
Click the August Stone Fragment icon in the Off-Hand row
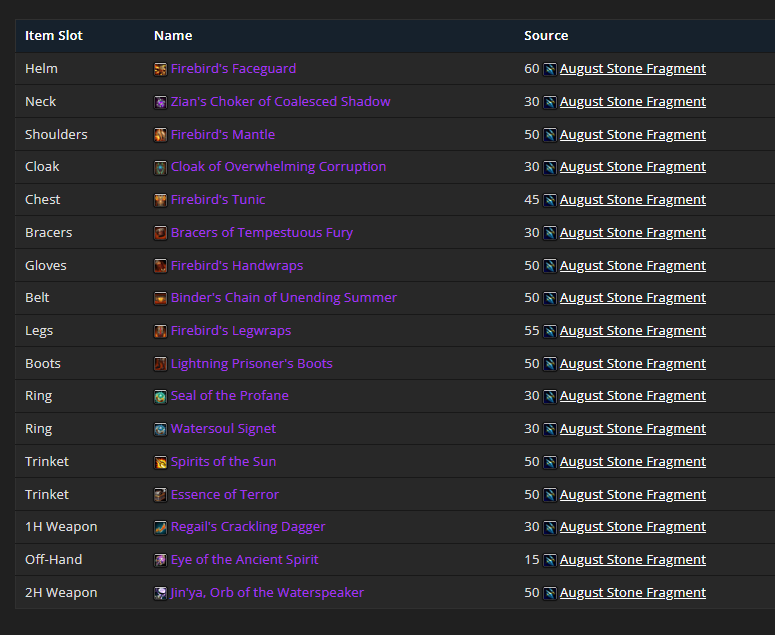(550, 560)
